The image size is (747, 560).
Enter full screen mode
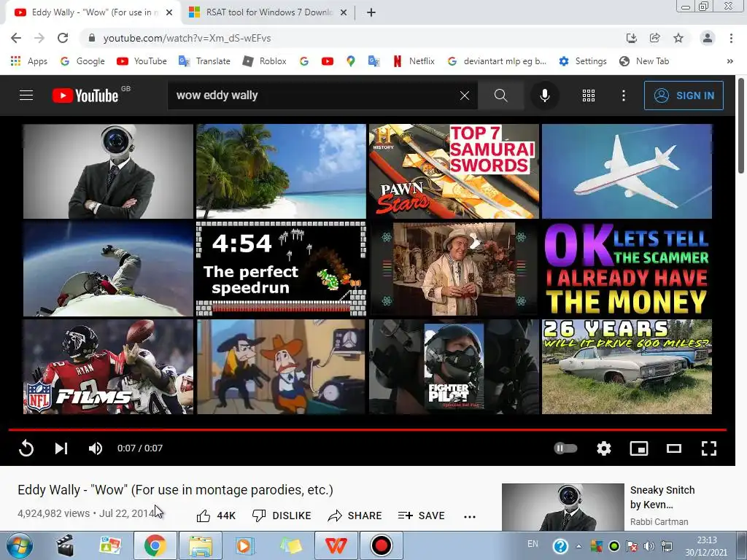coord(709,448)
